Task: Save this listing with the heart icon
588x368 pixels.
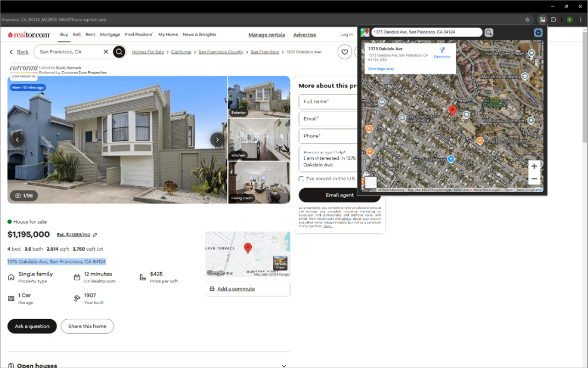Action: pyautogui.click(x=345, y=52)
